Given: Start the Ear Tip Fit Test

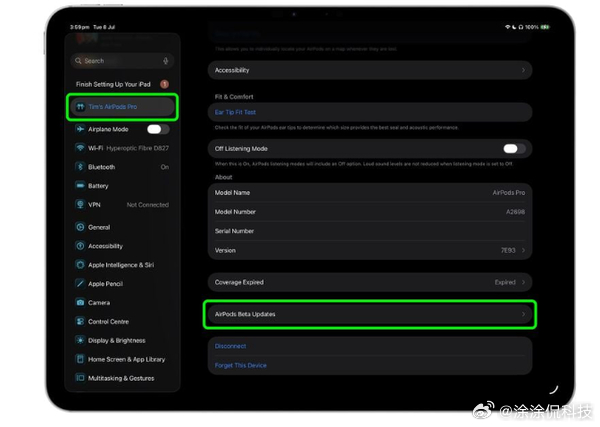Looking at the screenshot, I should coord(235,112).
